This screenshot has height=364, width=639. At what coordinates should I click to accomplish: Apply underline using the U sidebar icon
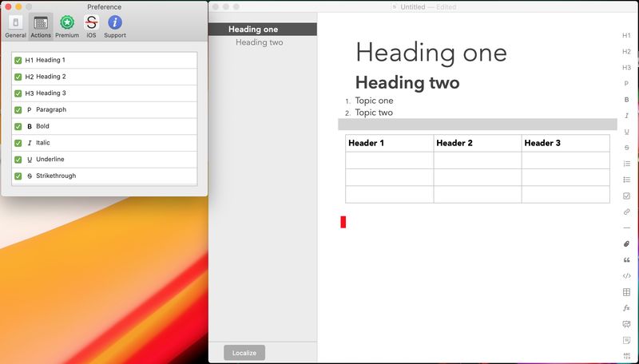[x=626, y=132]
